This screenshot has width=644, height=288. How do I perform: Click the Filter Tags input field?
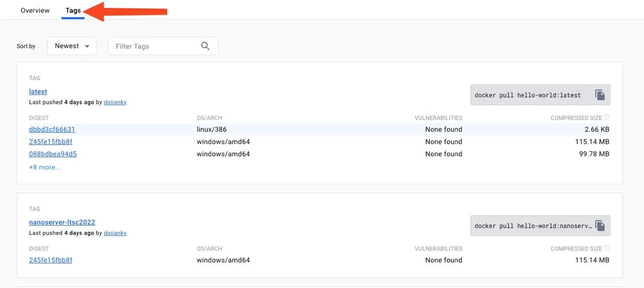click(153, 46)
